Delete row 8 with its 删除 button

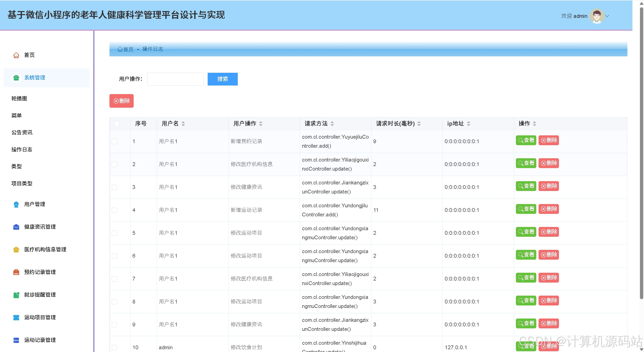[549, 300]
